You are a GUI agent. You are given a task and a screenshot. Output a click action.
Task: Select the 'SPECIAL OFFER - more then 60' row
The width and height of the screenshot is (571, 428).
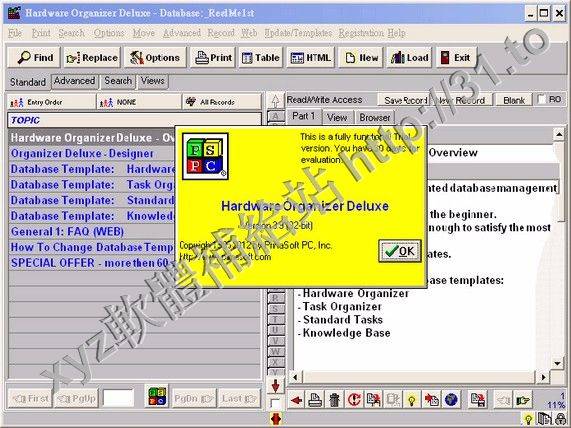[92, 263]
